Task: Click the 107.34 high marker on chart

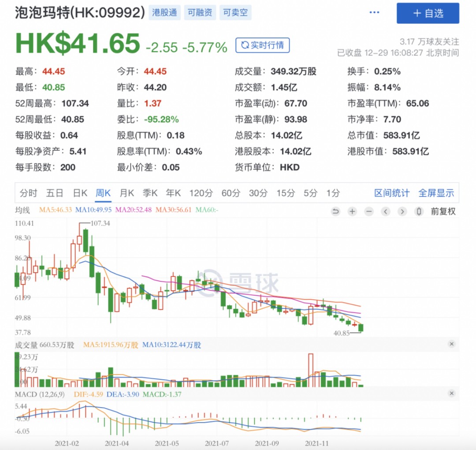Action: coord(100,223)
